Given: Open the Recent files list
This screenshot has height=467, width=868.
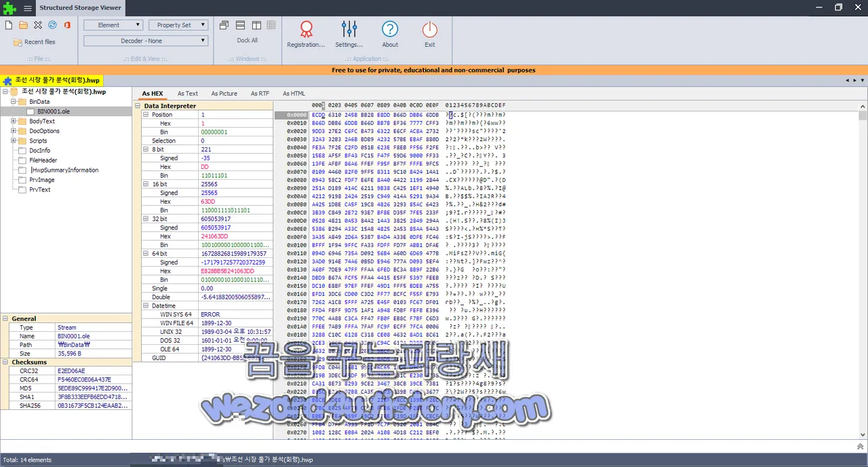Looking at the screenshot, I should tap(35, 42).
